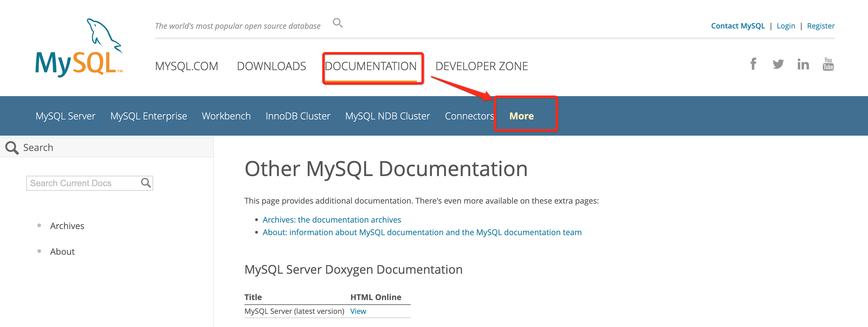Open the More menu in the blue bar

[x=522, y=116]
